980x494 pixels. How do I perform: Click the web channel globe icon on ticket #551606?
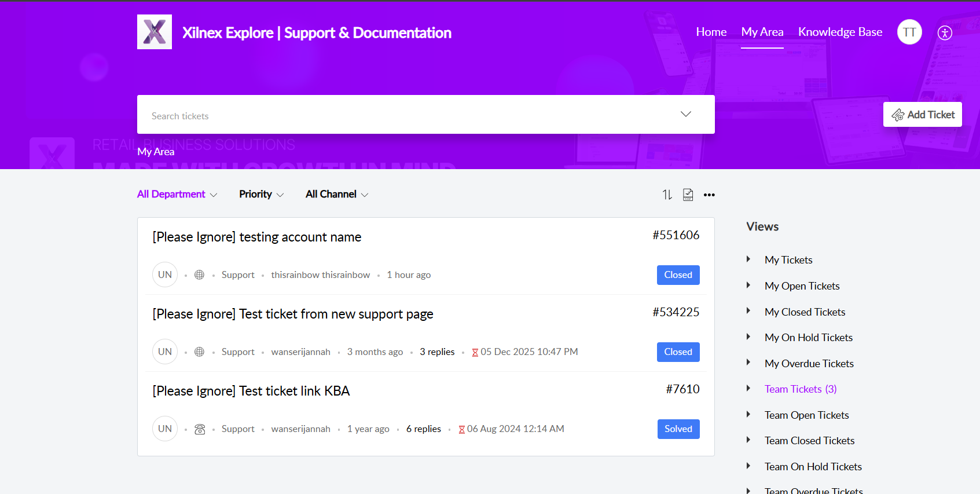(x=199, y=275)
